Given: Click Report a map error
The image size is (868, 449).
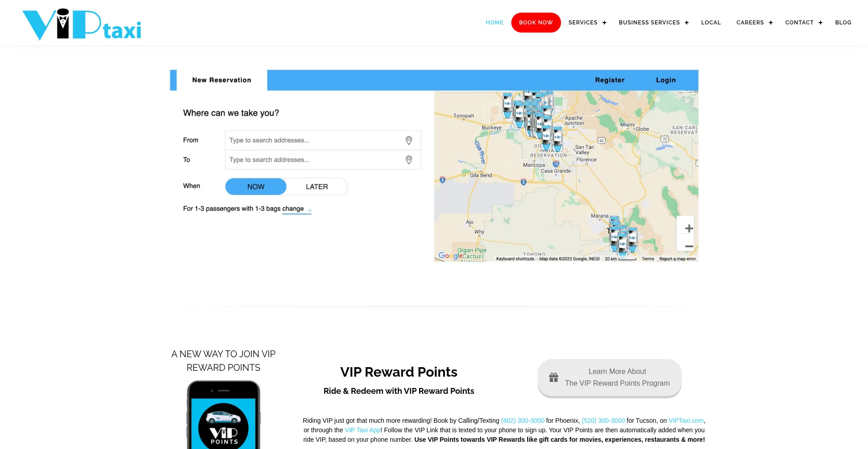Looking at the screenshot, I should pos(677,259).
